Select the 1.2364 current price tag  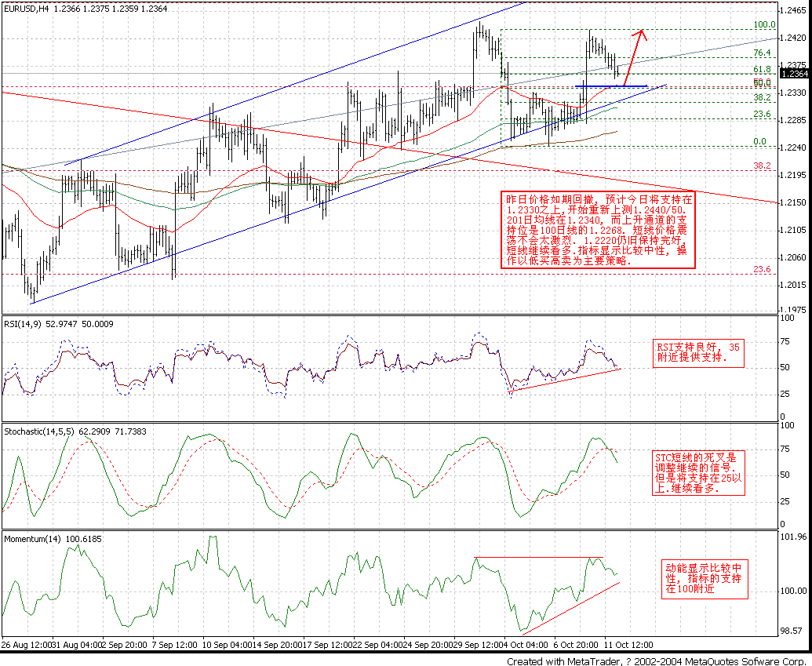pyautogui.click(x=795, y=74)
